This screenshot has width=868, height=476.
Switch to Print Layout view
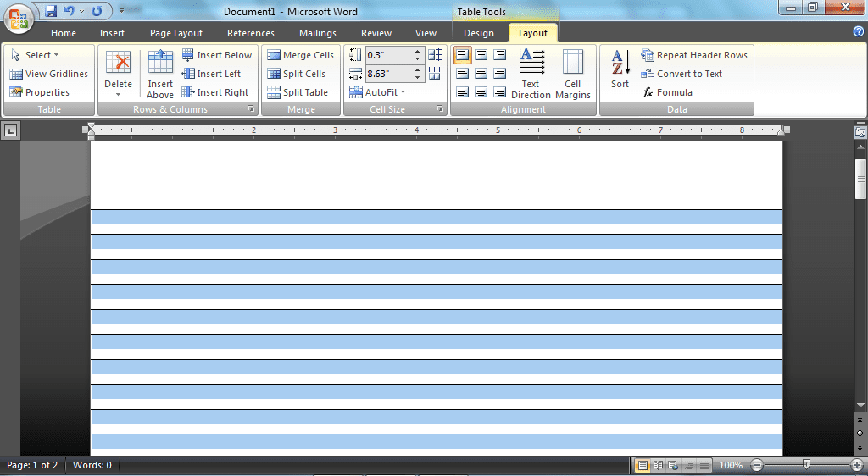643,465
